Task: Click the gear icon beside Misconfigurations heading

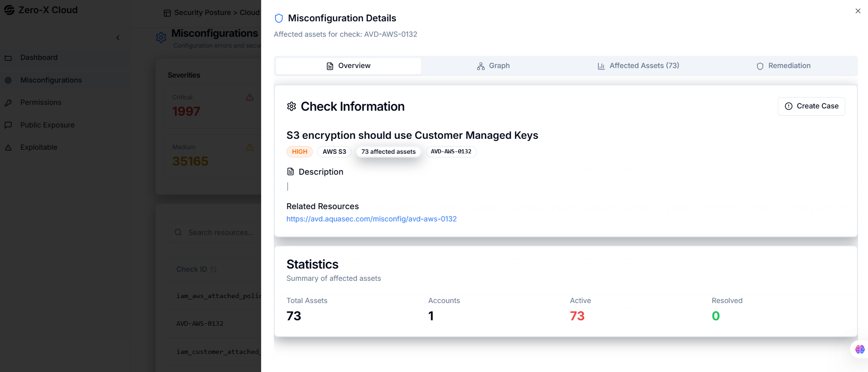Action: click(x=161, y=37)
